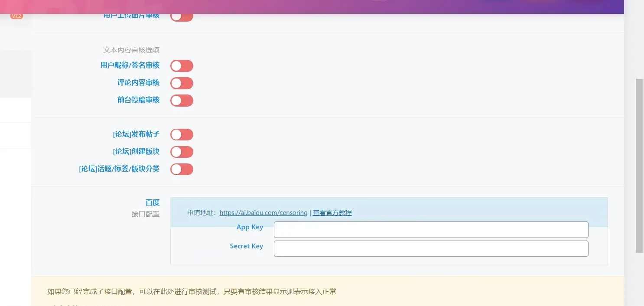
Task: Click the App Key label
Action: tap(250, 227)
